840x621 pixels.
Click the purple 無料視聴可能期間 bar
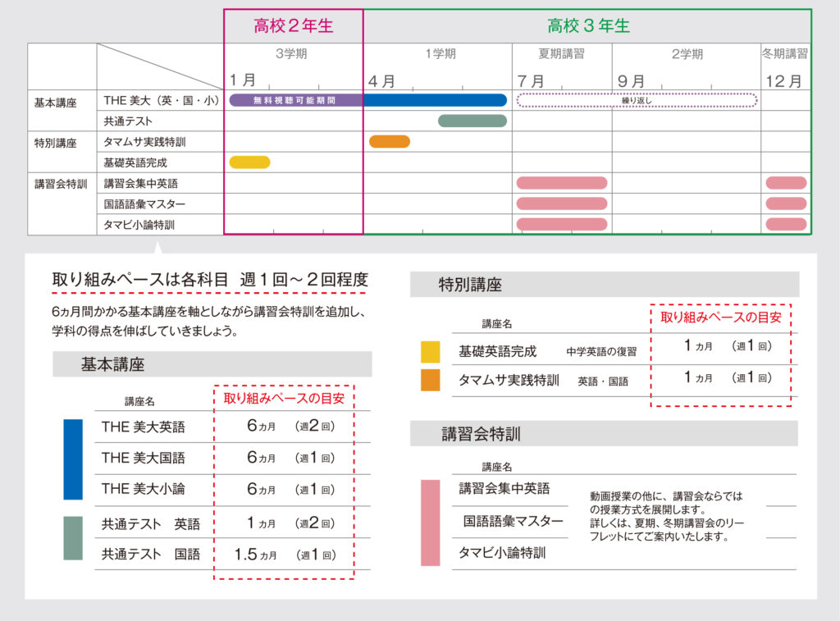click(x=295, y=100)
